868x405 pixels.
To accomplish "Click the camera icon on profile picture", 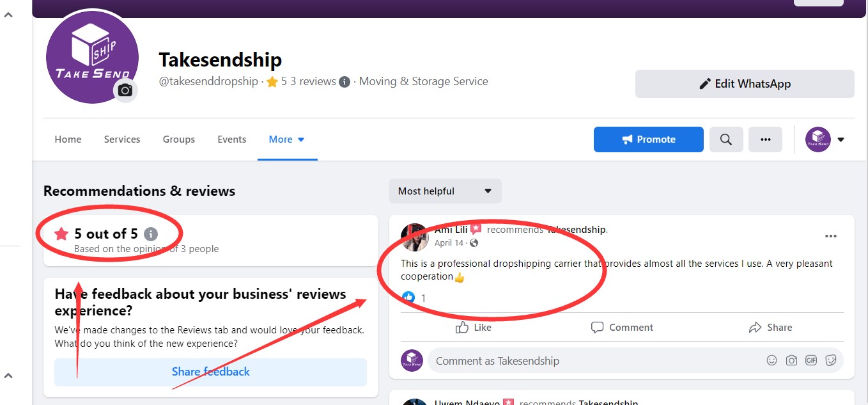I will click(125, 90).
